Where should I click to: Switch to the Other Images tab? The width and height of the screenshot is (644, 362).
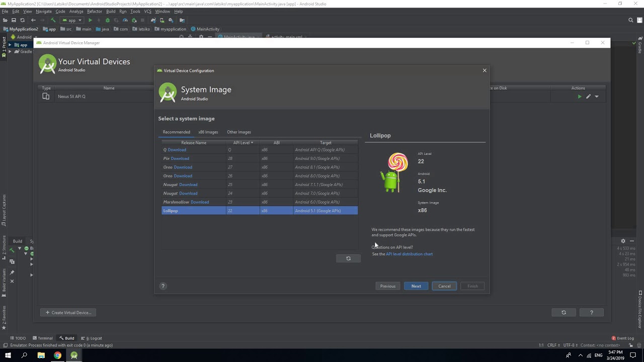point(238,132)
